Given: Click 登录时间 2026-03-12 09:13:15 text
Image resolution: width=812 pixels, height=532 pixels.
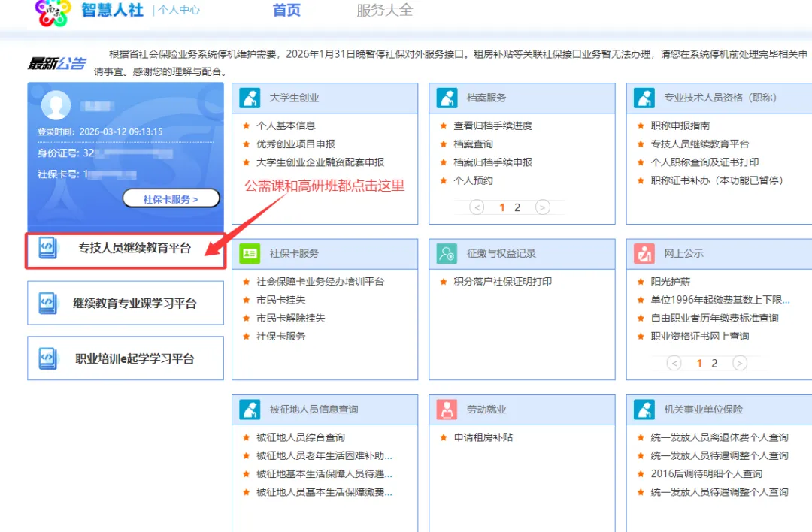Looking at the screenshot, I should pos(100,131).
